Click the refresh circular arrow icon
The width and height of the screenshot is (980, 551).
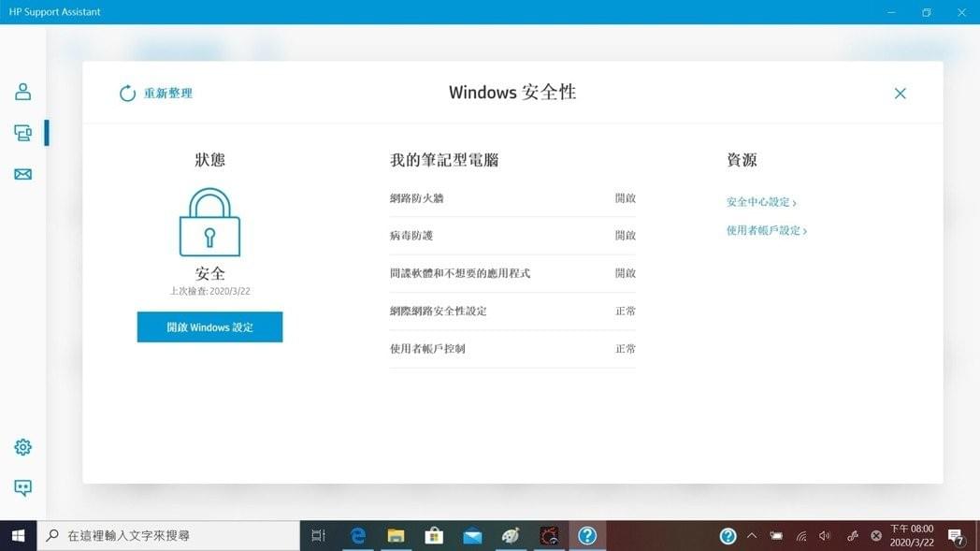click(x=127, y=94)
